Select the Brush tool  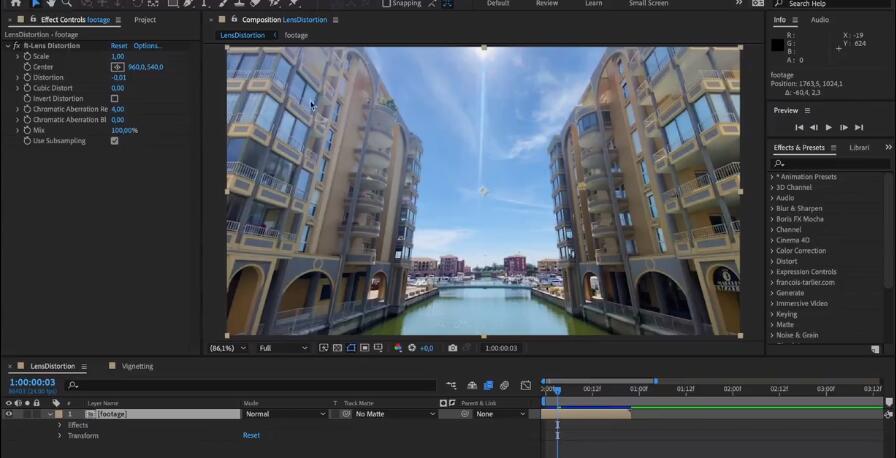[x=225, y=3]
